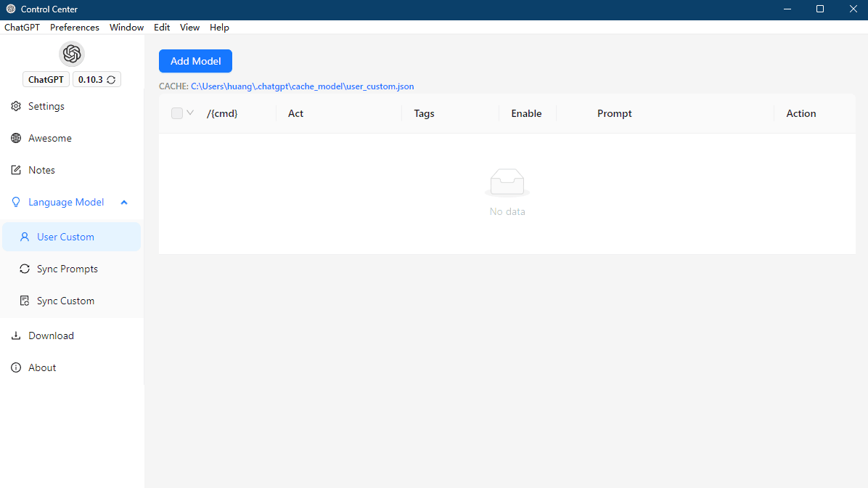Open Notes from the sidebar
The image size is (868, 488).
click(15, 170)
